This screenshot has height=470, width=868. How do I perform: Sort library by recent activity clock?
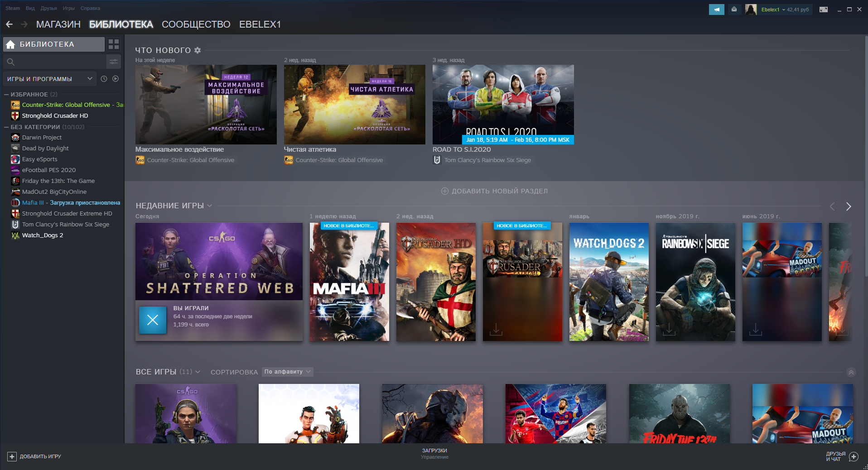pyautogui.click(x=104, y=79)
